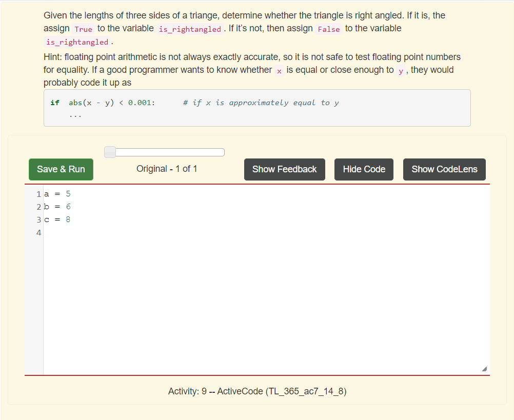This screenshot has height=420, width=514.
Task: Click the highlighted False code snippet
Action: coord(328,28)
